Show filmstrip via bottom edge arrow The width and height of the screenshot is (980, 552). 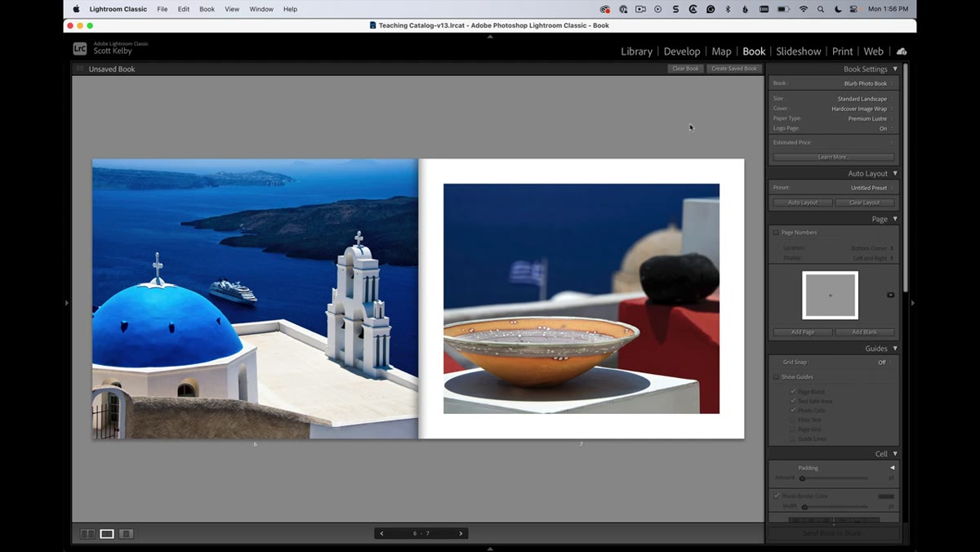[490, 547]
